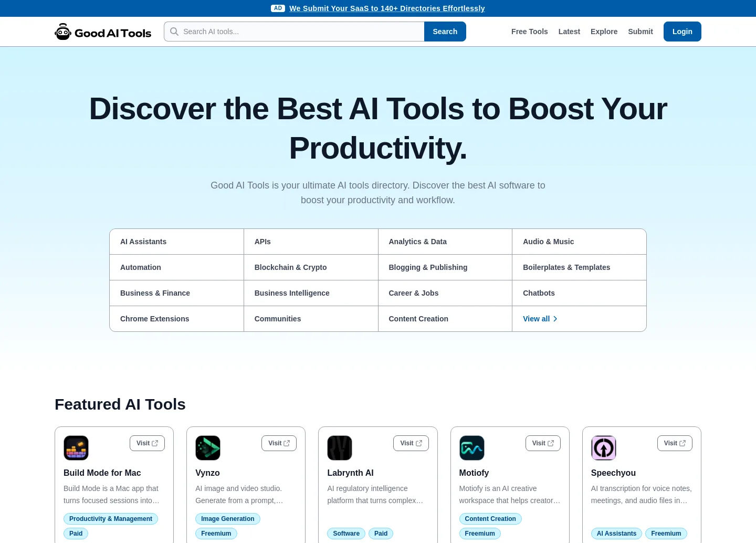Open the Free Tools menu item
Viewport: 756px width, 543px height.
pos(530,32)
